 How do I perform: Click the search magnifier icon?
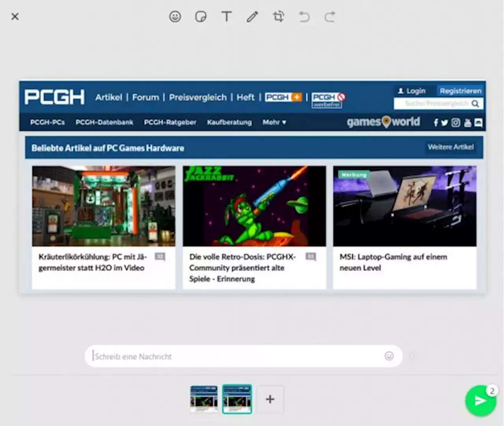475,103
